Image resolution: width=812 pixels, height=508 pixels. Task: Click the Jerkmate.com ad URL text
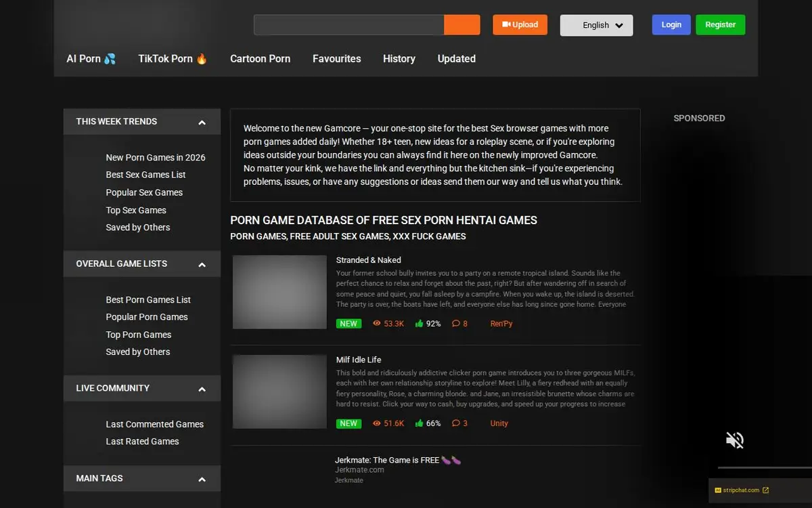[x=359, y=470]
